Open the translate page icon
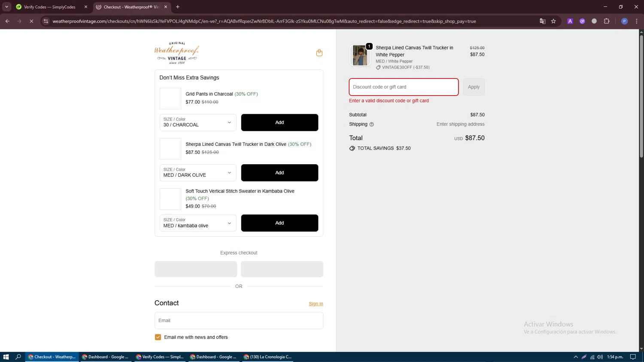This screenshot has height=362, width=644. pos(543,21)
